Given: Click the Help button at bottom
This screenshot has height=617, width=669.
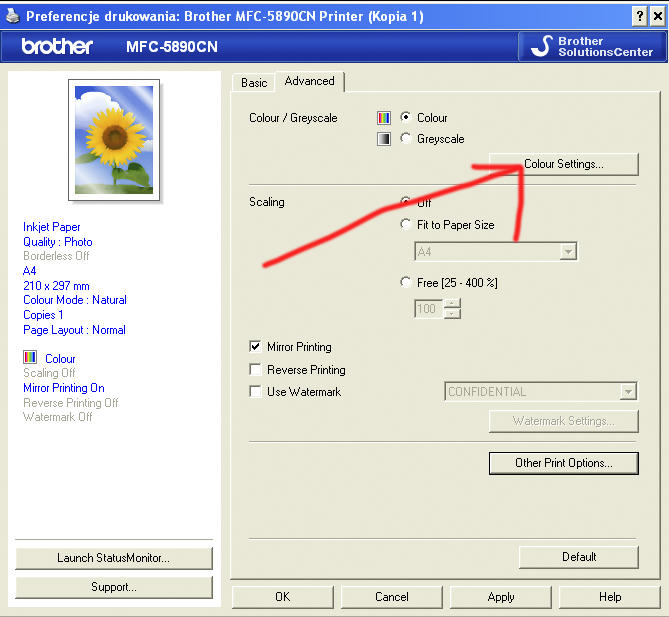Looking at the screenshot, I should [610, 597].
